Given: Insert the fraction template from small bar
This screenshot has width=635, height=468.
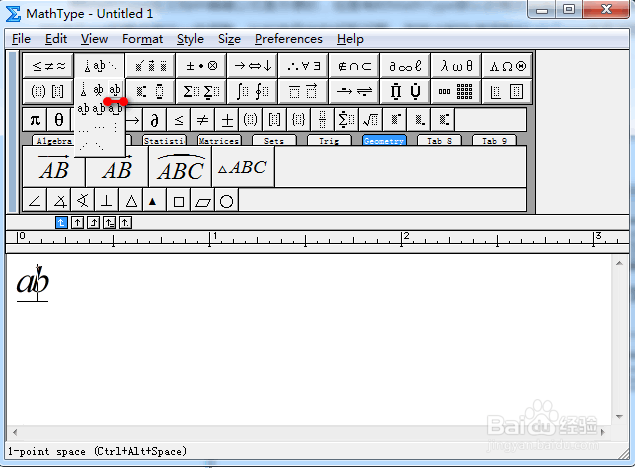Looking at the screenshot, I should coord(322,120).
